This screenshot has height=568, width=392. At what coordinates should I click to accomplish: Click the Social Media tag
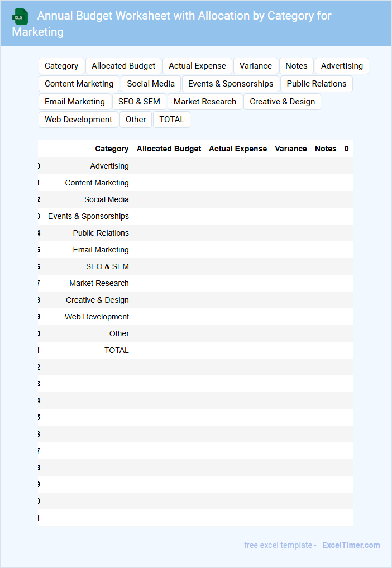click(x=151, y=84)
